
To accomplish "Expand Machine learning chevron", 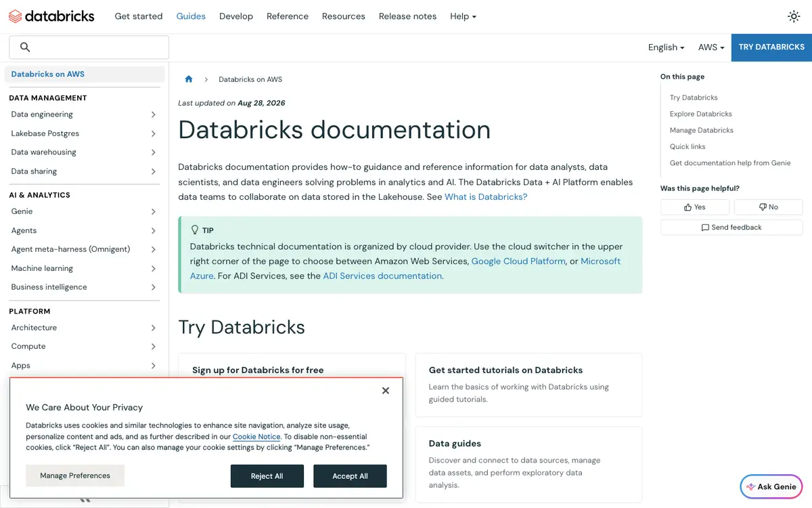I will 154,268.
